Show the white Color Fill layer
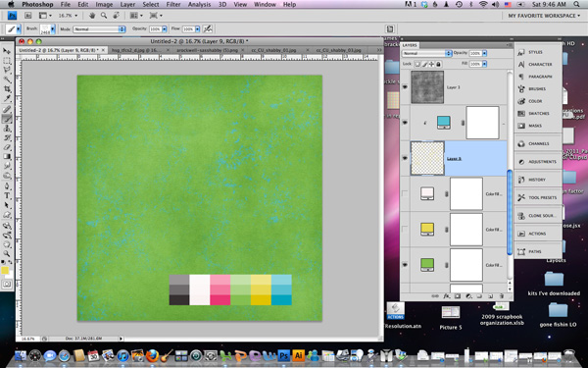 click(x=405, y=193)
